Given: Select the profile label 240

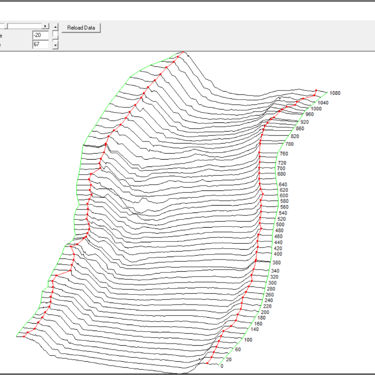Looking at the screenshot, I should [x=268, y=301].
